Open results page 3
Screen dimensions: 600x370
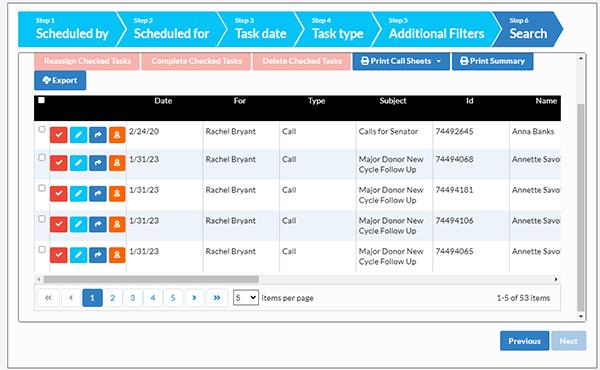[132, 298]
